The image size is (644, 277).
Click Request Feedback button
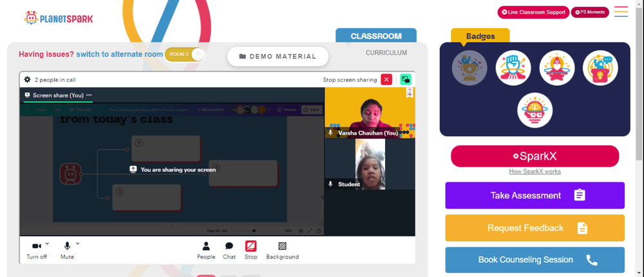tap(535, 227)
